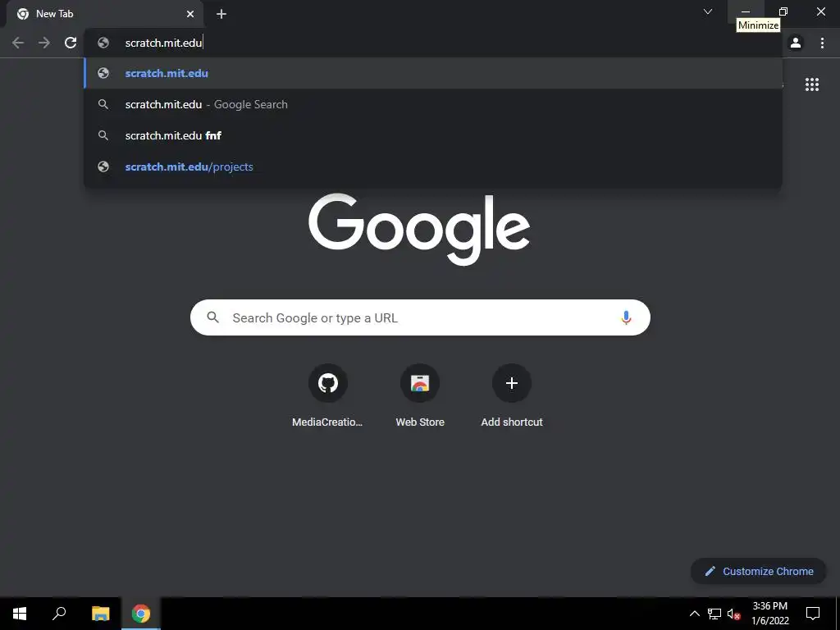Viewport: 840px width, 630px height.
Task: Open the Google apps grid
Action: [811, 84]
